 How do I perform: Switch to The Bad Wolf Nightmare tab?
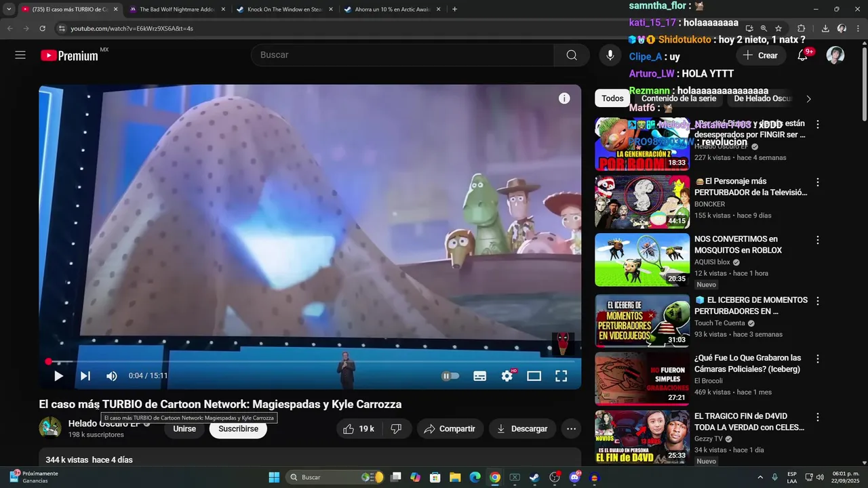point(177,9)
